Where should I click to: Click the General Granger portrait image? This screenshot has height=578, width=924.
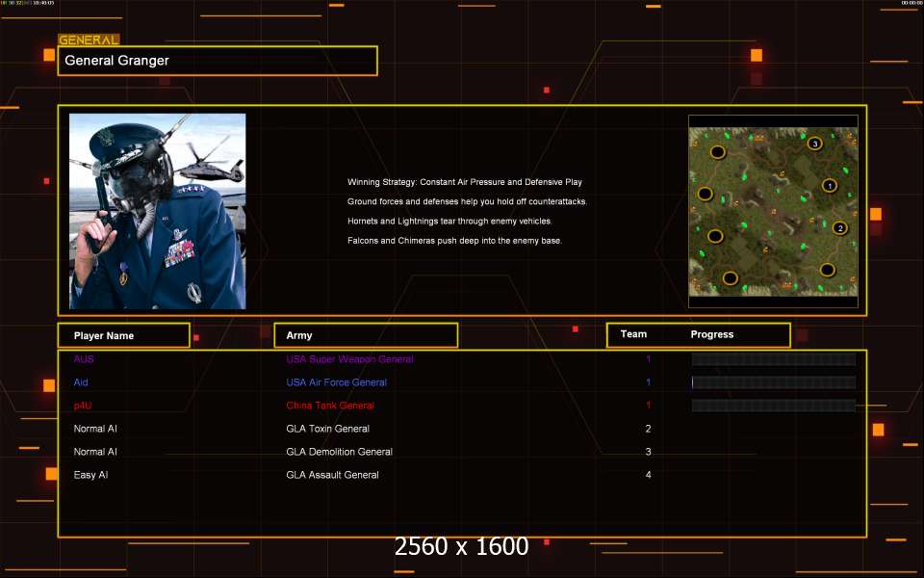tap(157, 211)
